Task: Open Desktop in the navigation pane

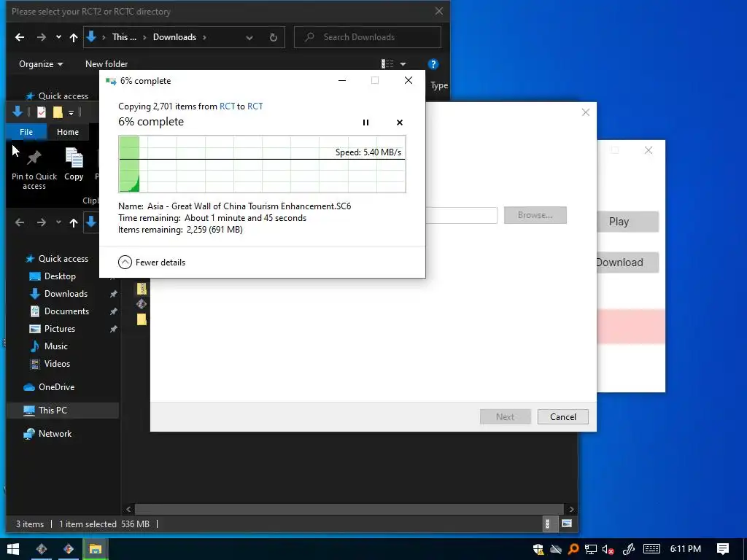Action: click(x=60, y=276)
